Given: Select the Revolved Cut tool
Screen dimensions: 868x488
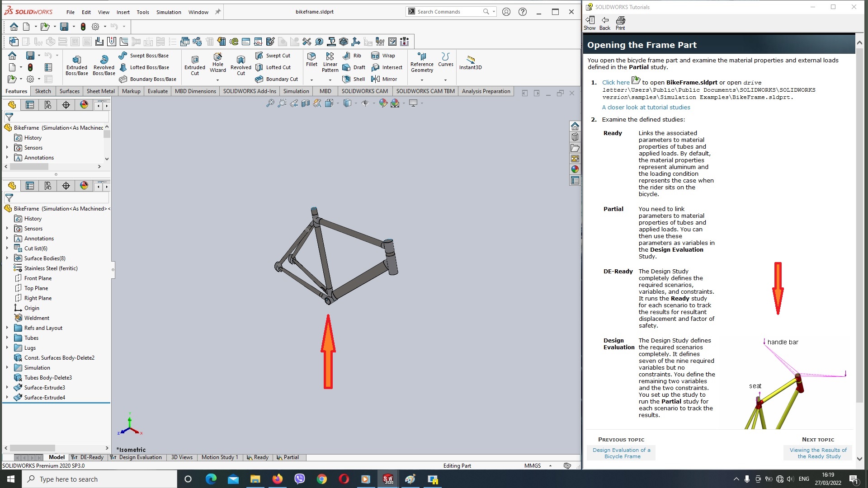Looking at the screenshot, I should [241, 65].
